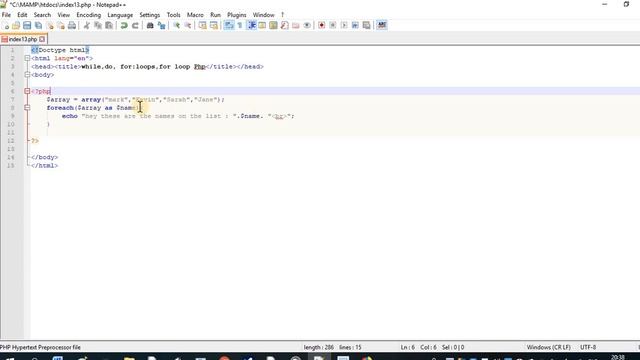Image resolution: width=640 pixels, height=360 pixels.
Task: Zoom in using toolbar icon
Action: [176, 25]
